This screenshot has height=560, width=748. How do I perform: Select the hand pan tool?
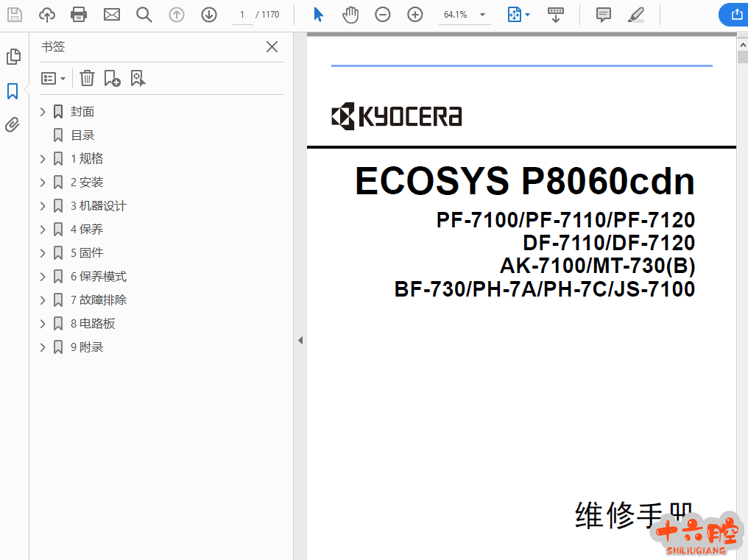(350, 15)
